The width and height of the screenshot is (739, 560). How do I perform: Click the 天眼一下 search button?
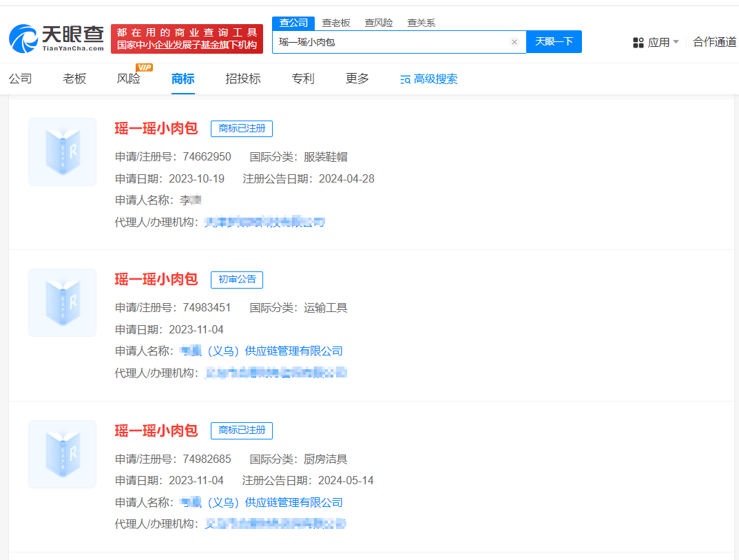tap(554, 41)
